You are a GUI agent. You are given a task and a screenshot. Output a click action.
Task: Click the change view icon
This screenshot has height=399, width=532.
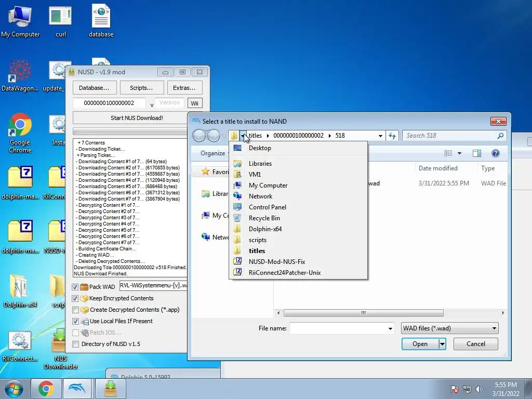(448, 153)
